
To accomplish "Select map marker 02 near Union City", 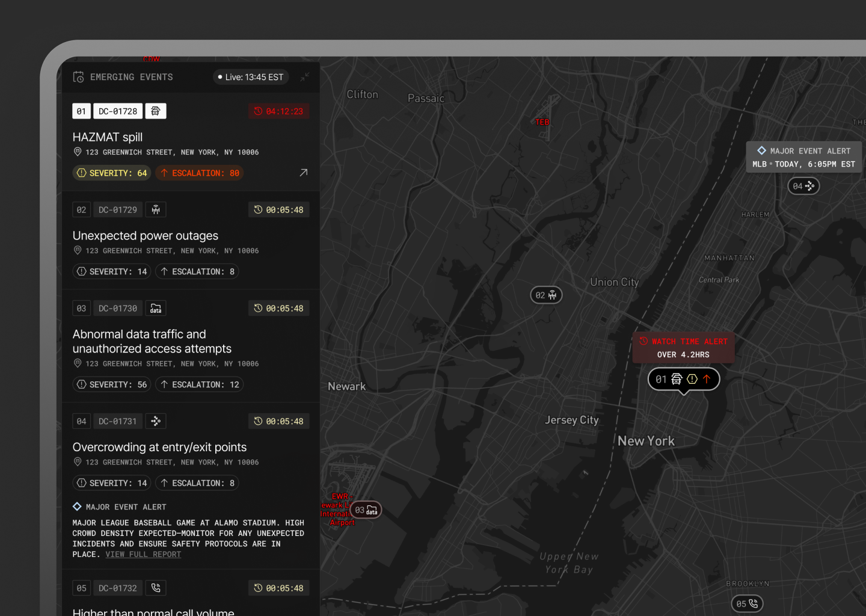I will pos(546,295).
